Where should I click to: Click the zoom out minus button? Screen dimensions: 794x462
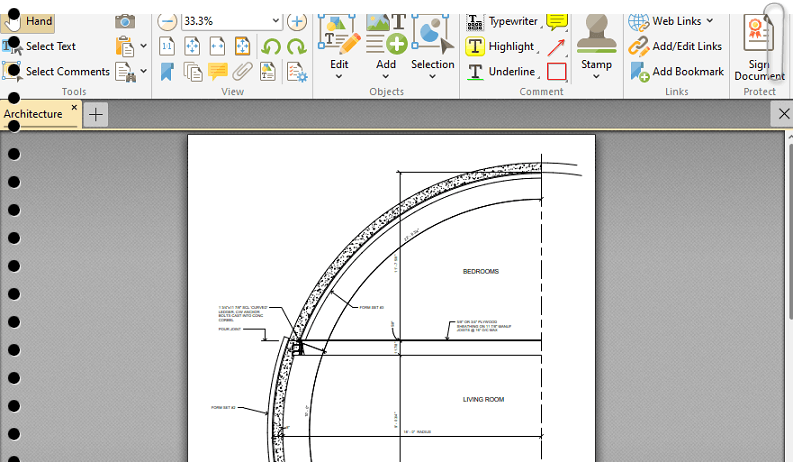167,21
